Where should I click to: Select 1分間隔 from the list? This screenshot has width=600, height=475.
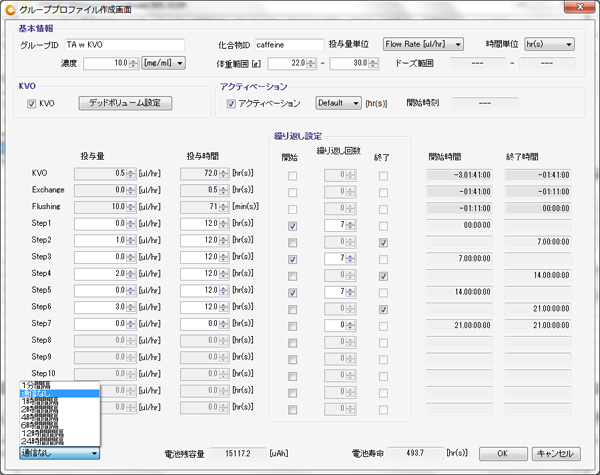click(x=59, y=385)
